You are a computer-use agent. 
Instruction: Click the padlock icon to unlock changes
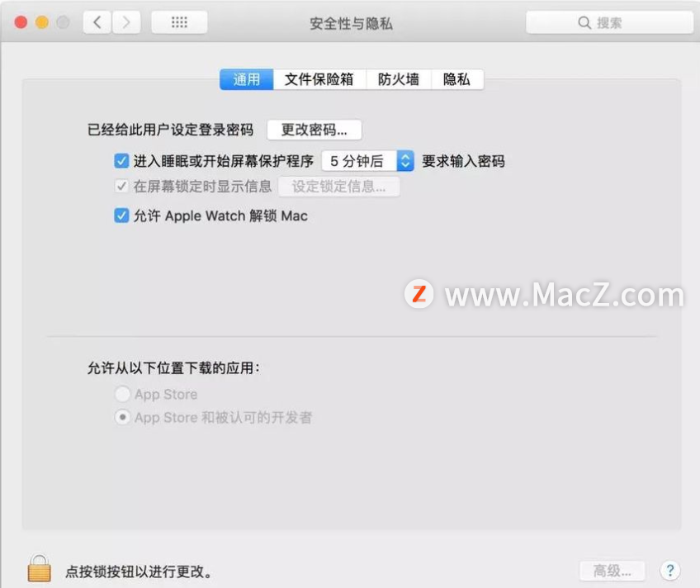click(x=40, y=568)
